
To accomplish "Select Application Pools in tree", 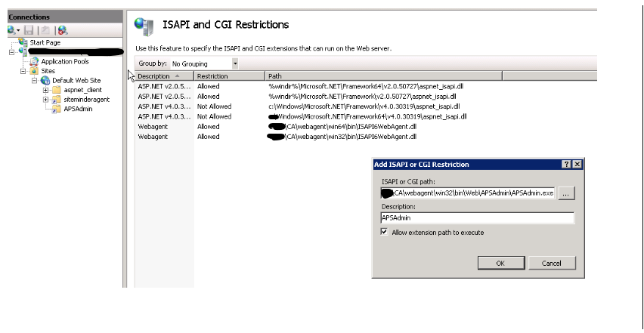I will click(65, 61).
